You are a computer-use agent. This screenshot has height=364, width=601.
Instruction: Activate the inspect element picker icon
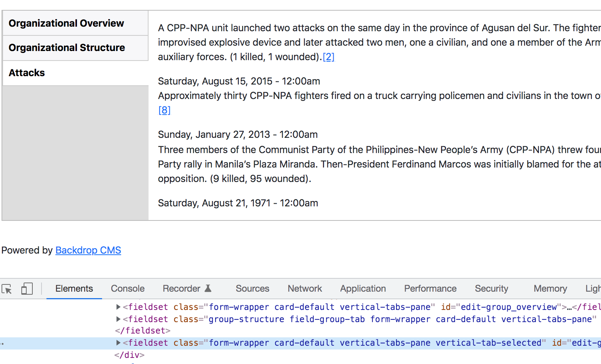coord(7,289)
